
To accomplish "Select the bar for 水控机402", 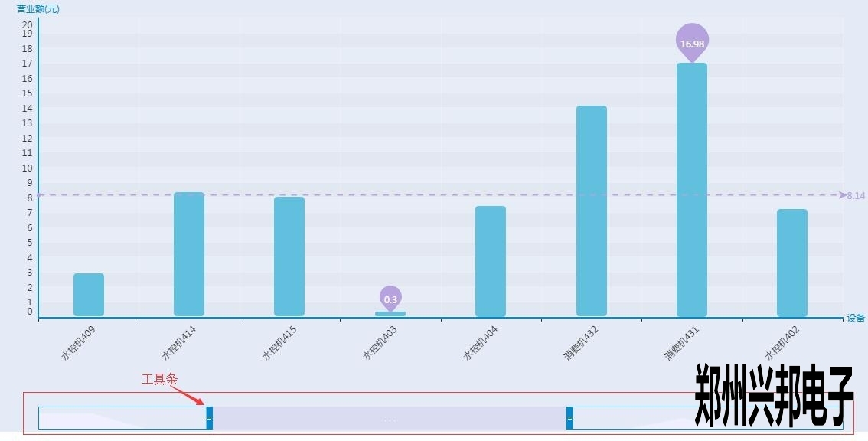I will point(792,263).
